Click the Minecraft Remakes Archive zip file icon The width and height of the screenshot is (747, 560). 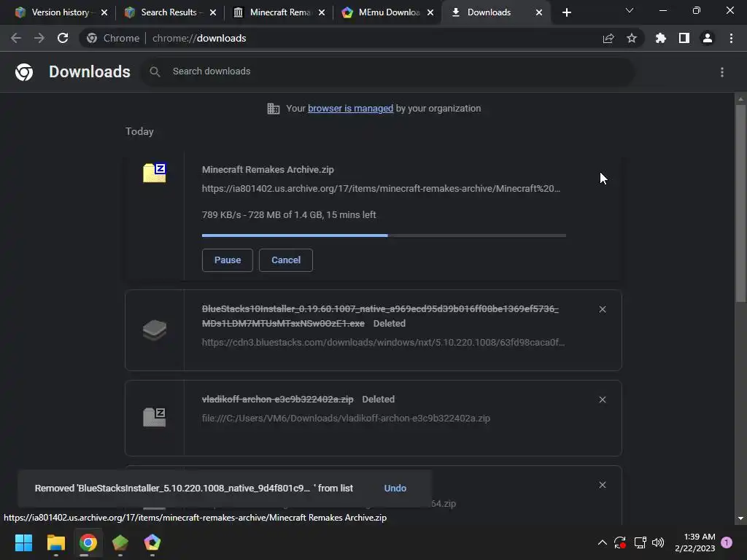[x=155, y=172]
